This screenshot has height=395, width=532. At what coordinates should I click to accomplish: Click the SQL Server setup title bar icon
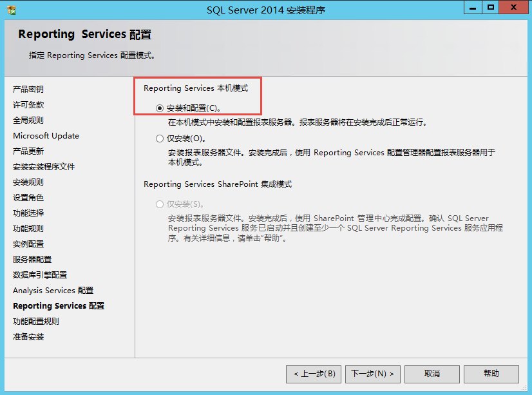click(x=12, y=10)
